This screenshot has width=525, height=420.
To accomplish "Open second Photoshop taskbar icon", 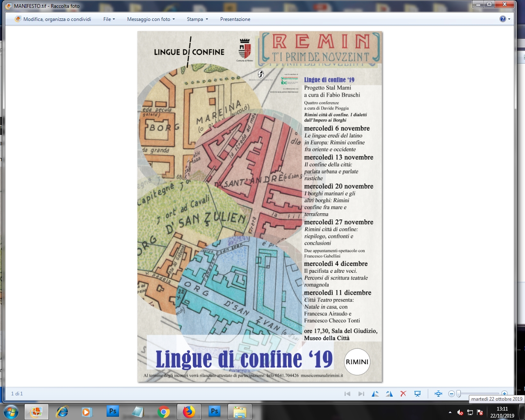I will pyautogui.click(x=214, y=412).
